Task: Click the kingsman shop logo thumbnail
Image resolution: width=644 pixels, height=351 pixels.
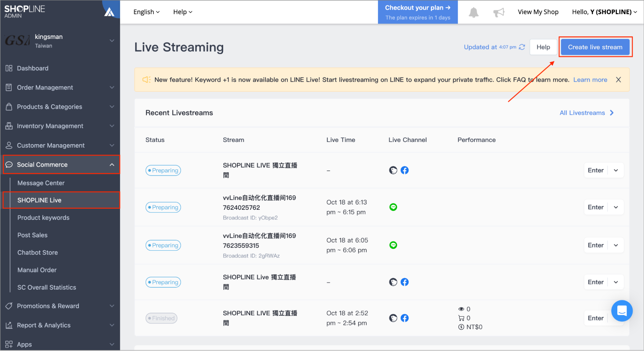Action: click(17, 41)
